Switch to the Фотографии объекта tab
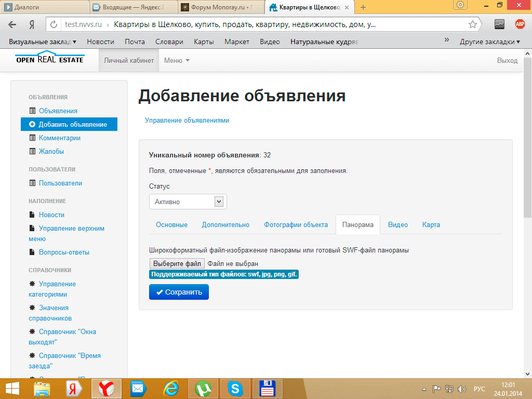The image size is (532, 399). coord(296,224)
